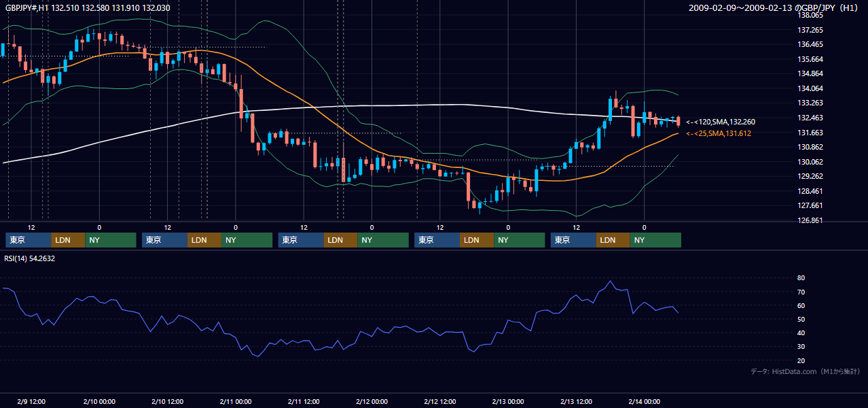Image resolution: width=868 pixels, height=408 pixels.
Task: Click price axis value 131.663
Action: [x=811, y=133]
